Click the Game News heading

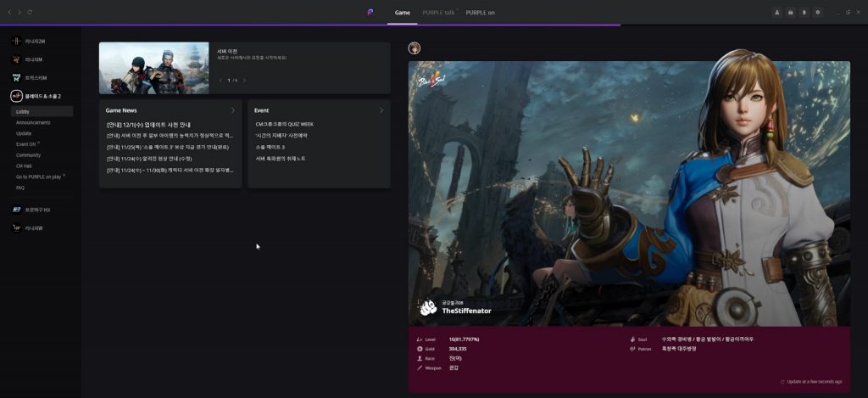click(x=121, y=110)
